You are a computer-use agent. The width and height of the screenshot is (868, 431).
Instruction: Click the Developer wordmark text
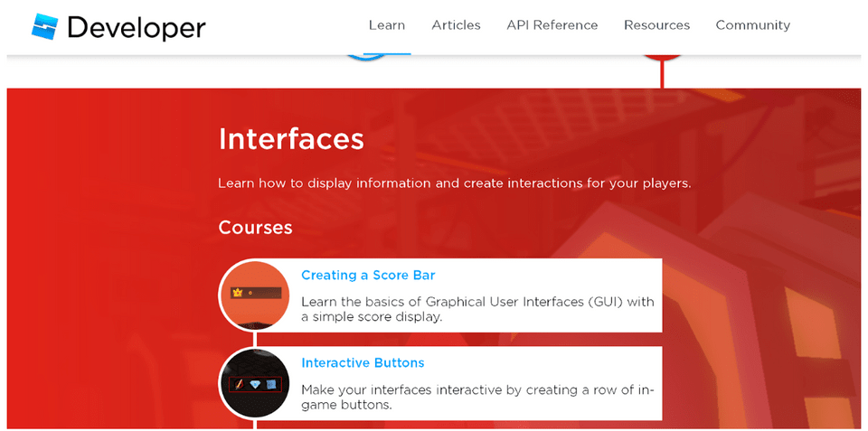[x=137, y=28]
